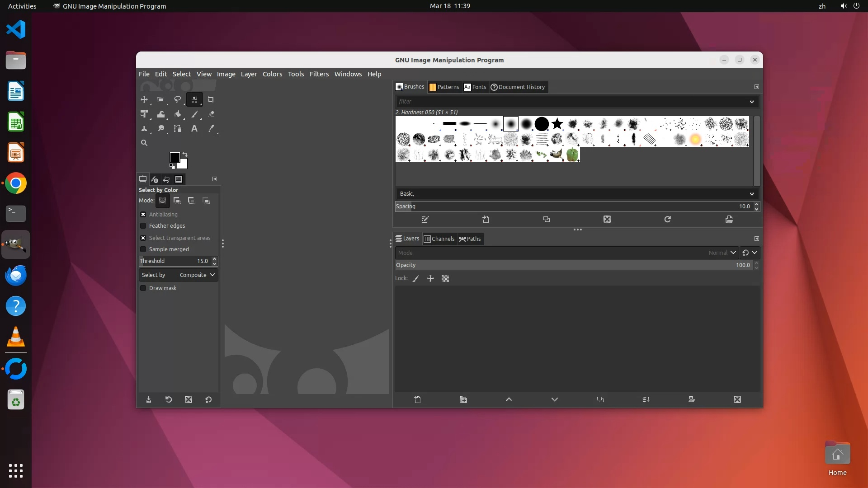Image resolution: width=868 pixels, height=488 pixels.
Task: Select the Free Select lasso tool
Action: tap(177, 100)
